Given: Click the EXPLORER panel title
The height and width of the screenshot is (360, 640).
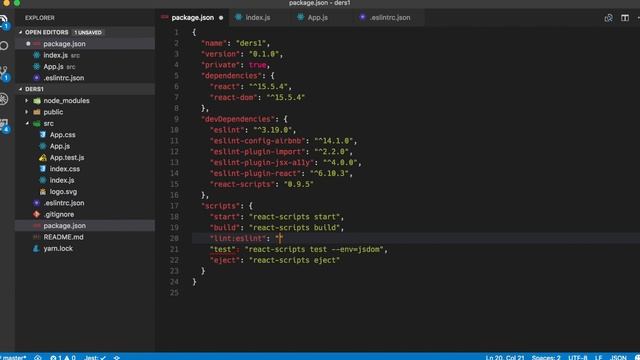Looking at the screenshot, I should 40,18.
